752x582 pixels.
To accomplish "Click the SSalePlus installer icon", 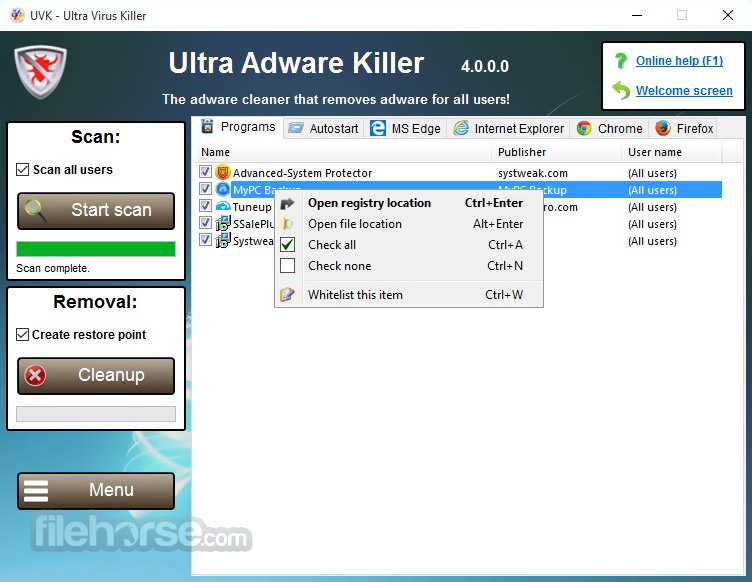I will (x=223, y=223).
